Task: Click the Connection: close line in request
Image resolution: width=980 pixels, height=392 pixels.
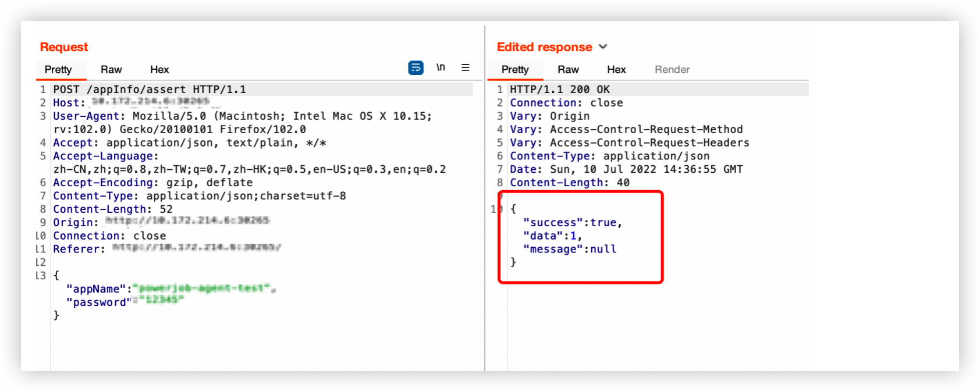Action: tap(109, 237)
